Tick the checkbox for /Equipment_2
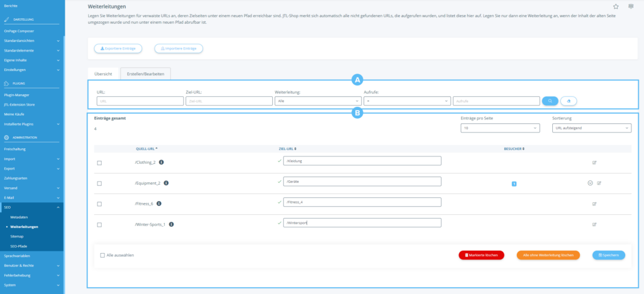Screen dimensions: 644x294 click(x=99, y=183)
